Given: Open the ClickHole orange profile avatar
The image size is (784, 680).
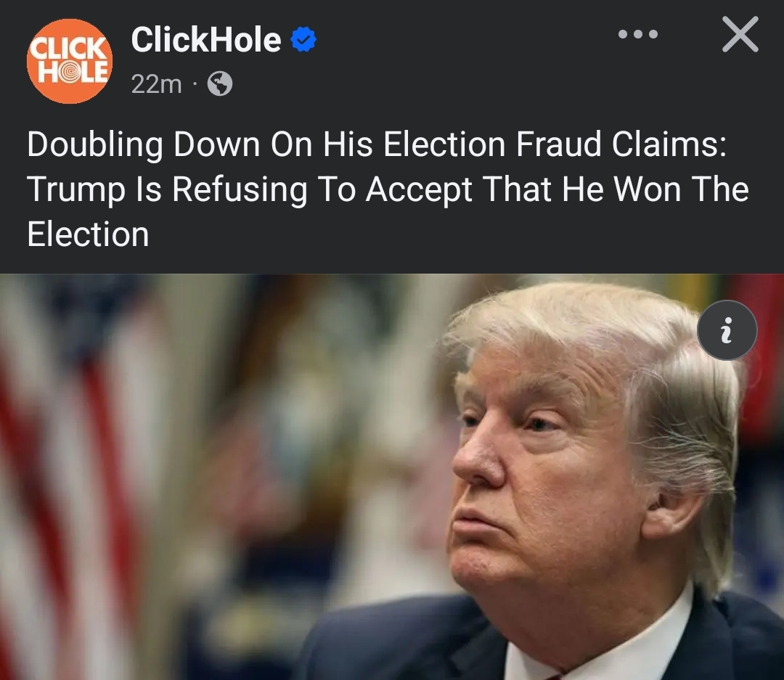Looking at the screenshot, I should click(x=70, y=61).
